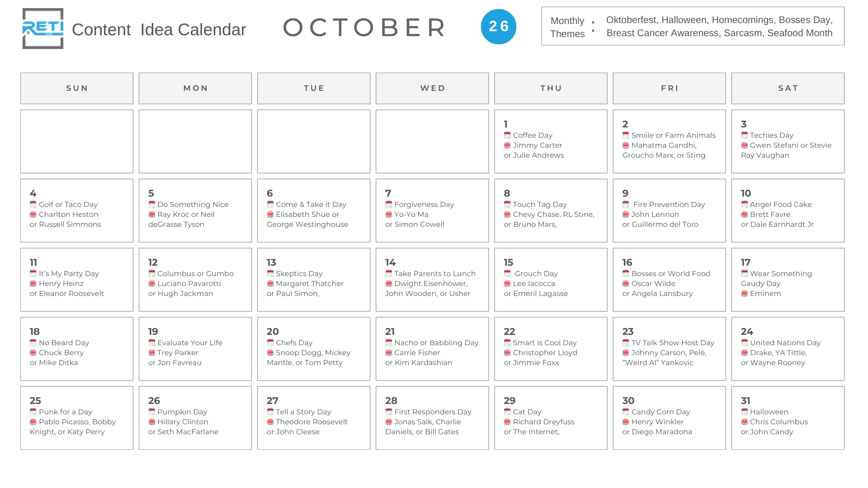Click the Content Idea Calendar title
Image resolution: width=868 pixels, height=488 pixels.
click(x=159, y=30)
